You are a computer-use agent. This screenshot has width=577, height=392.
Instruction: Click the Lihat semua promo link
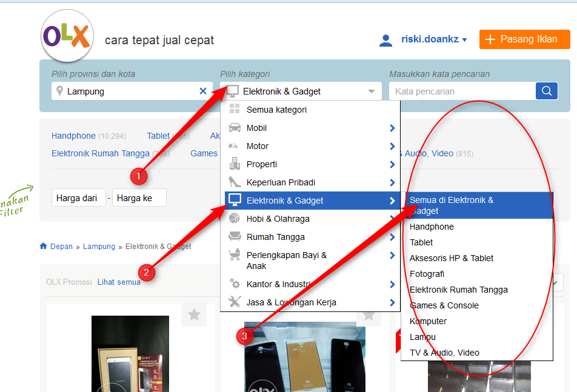click(x=119, y=282)
